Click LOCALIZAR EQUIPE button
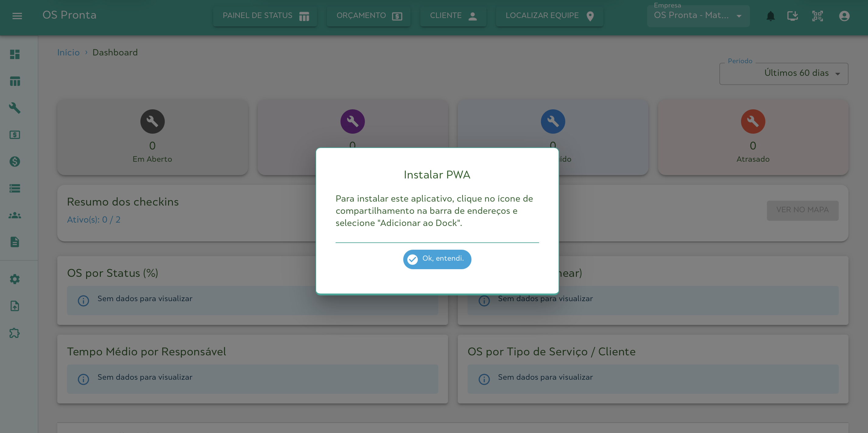868x433 pixels. pyautogui.click(x=549, y=16)
